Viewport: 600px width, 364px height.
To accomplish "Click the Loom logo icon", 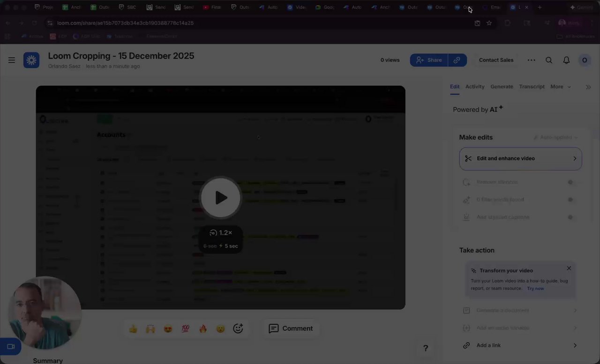I will pyautogui.click(x=31, y=60).
